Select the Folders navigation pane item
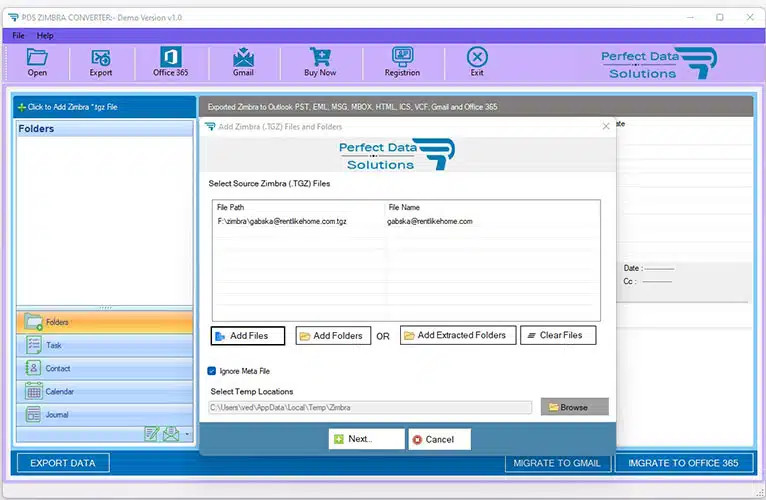Image resolution: width=766 pixels, height=500 pixels. click(105, 322)
